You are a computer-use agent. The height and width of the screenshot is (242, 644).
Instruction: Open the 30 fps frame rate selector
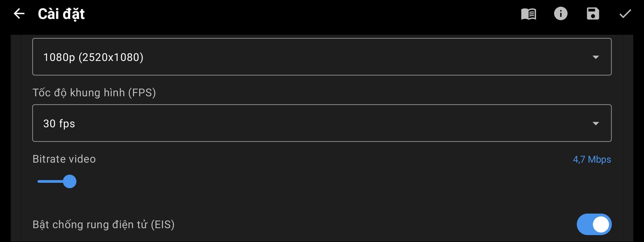click(x=322, y=123)
